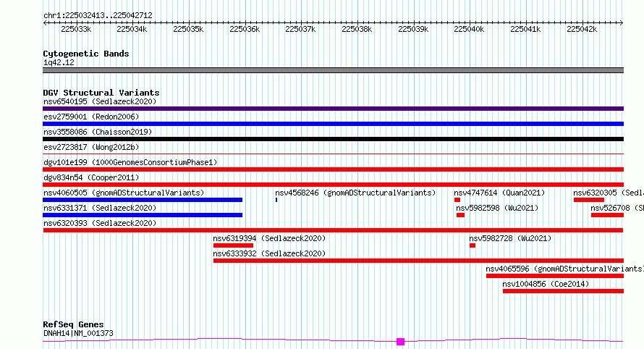This screenshot has width=644, height=349.
Task: Open nsv4065596 gnomAD variant label
Action: (564, 269)
